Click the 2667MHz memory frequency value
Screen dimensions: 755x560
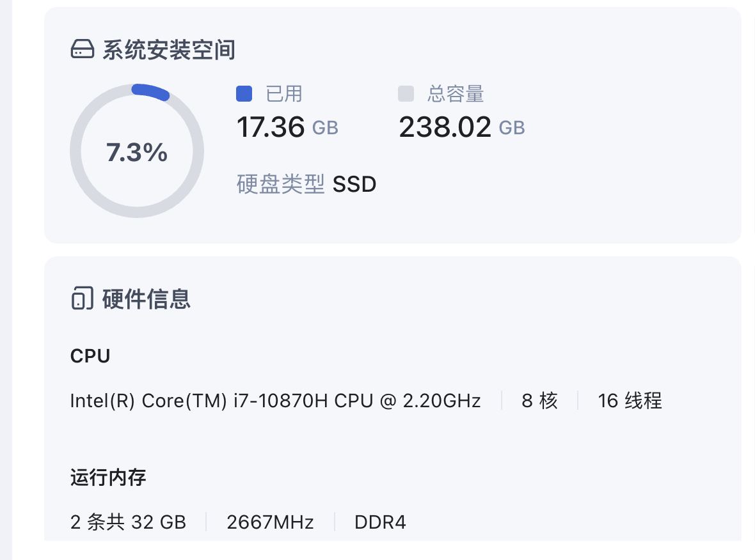(270, 522)
